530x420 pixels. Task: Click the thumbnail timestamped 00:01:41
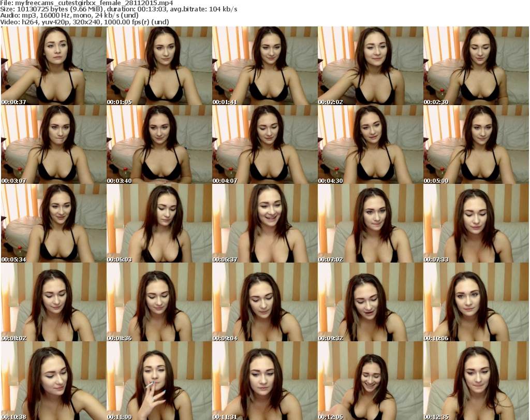click(265, 66)
